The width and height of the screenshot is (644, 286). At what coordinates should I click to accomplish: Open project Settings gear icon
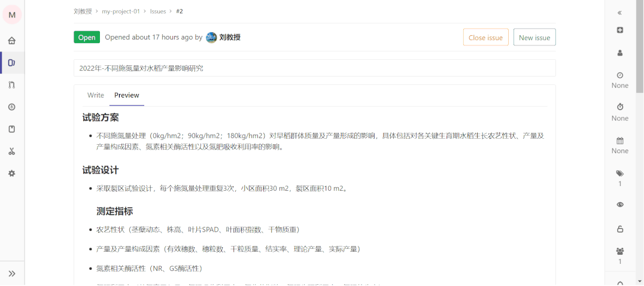(12, 174)
